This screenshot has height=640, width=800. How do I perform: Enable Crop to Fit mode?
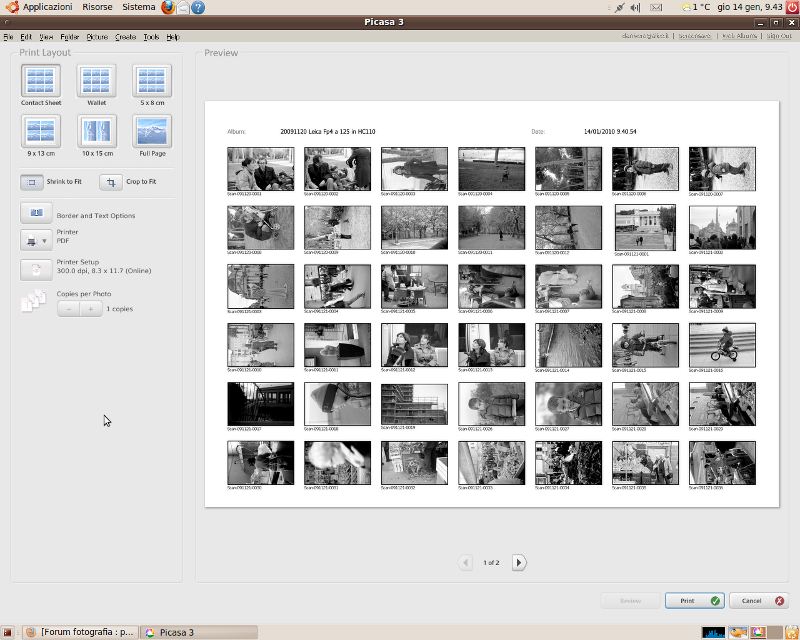pos(110,182)
